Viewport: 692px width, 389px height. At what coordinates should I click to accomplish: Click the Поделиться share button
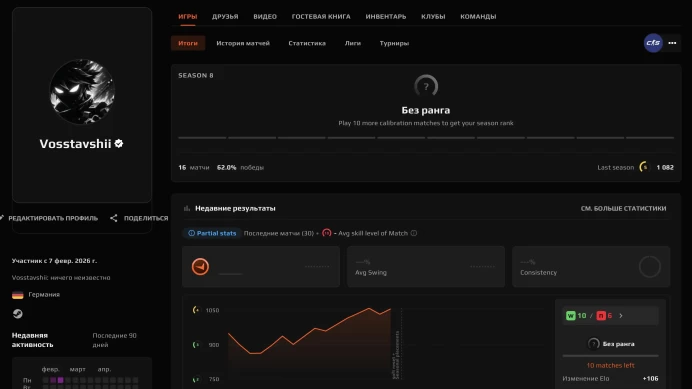tap(139, 218)
